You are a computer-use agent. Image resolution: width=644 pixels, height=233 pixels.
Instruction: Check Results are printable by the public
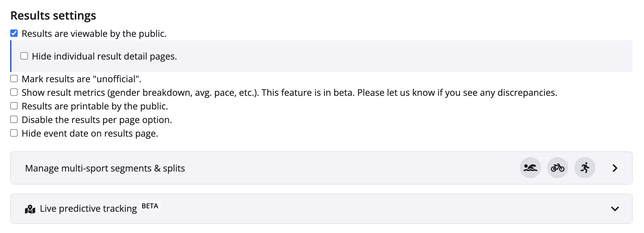14,106
